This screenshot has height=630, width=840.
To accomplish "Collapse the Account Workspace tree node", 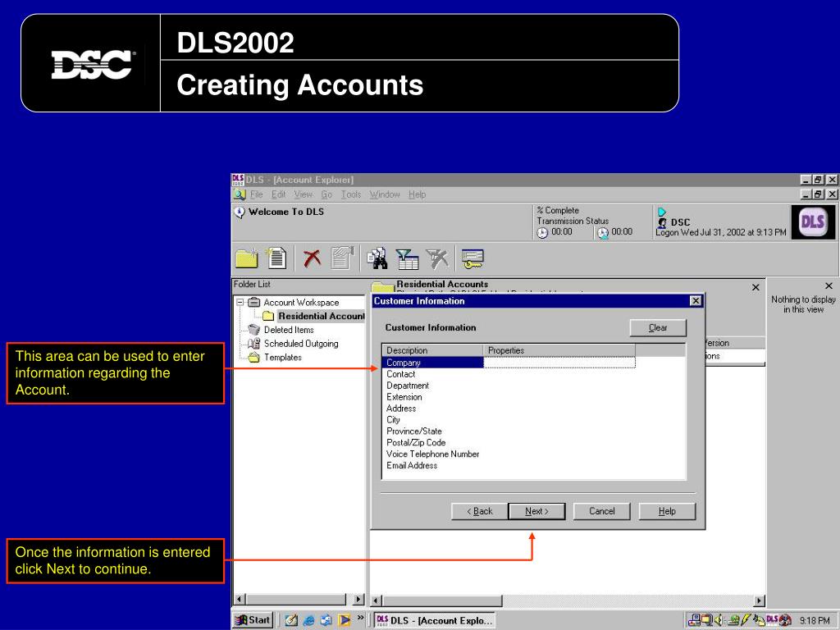I will [x=240, y=302].
